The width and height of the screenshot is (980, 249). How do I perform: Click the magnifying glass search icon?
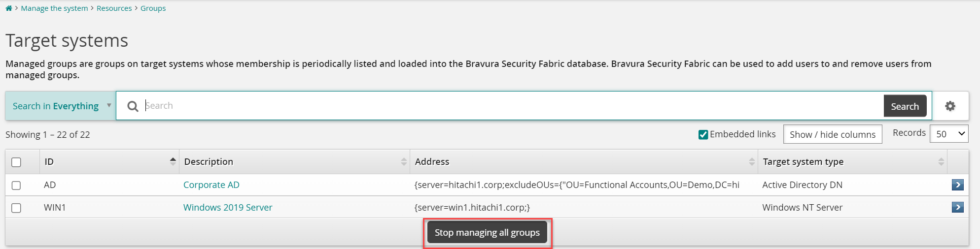click(133, 106)
